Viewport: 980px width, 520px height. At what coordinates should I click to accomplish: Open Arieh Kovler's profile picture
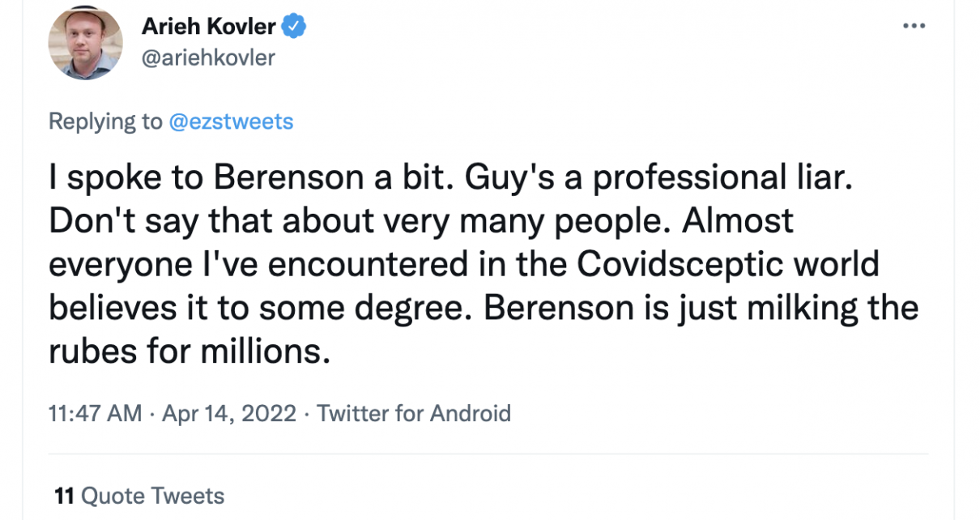[85, 43]
